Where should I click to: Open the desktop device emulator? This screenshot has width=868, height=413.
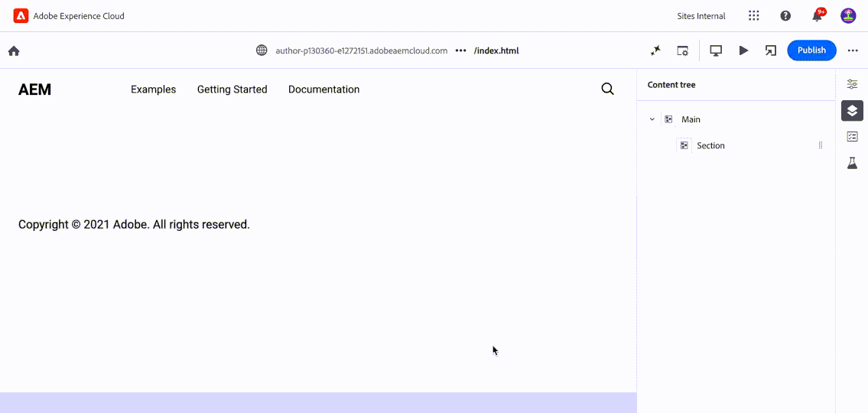(716, 50)
